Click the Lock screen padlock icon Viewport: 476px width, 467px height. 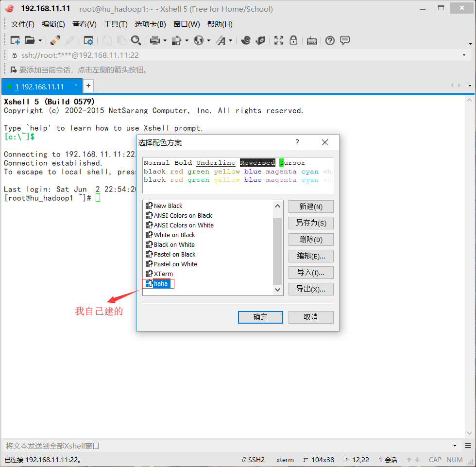click(293, 40)
